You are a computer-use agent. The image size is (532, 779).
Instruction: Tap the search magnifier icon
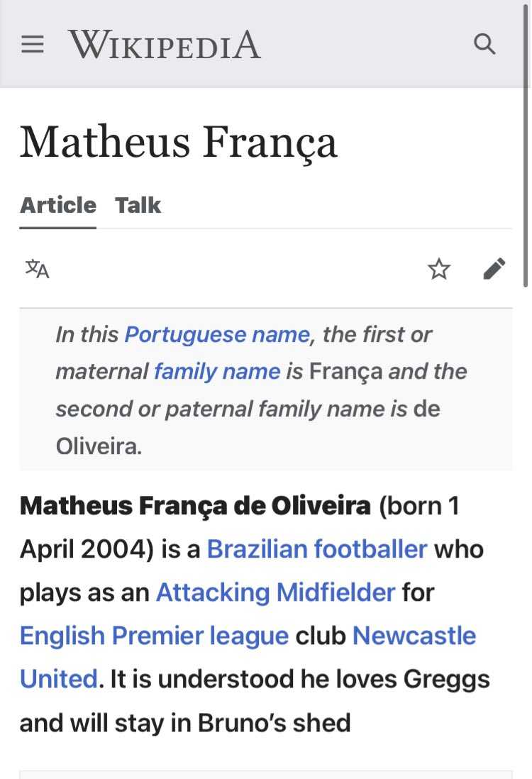coord(484,44)
